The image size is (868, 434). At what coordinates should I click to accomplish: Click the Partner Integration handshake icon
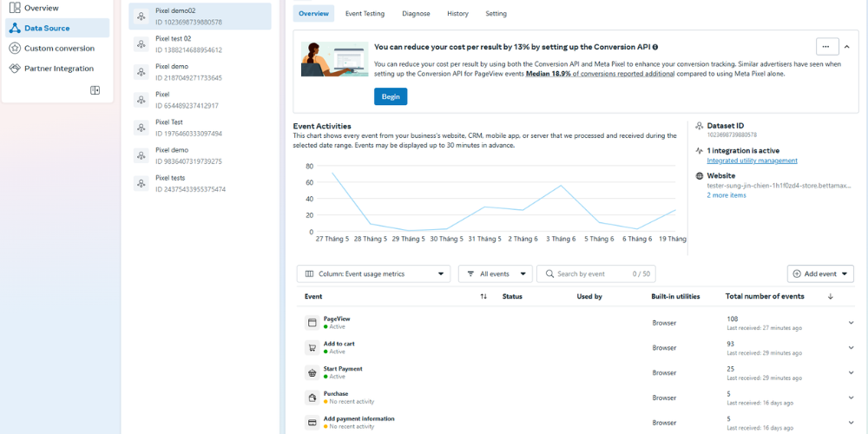15,69
